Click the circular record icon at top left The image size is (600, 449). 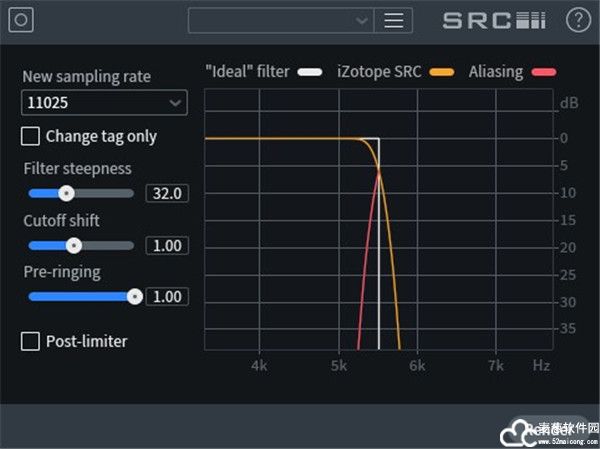point(21,20)
